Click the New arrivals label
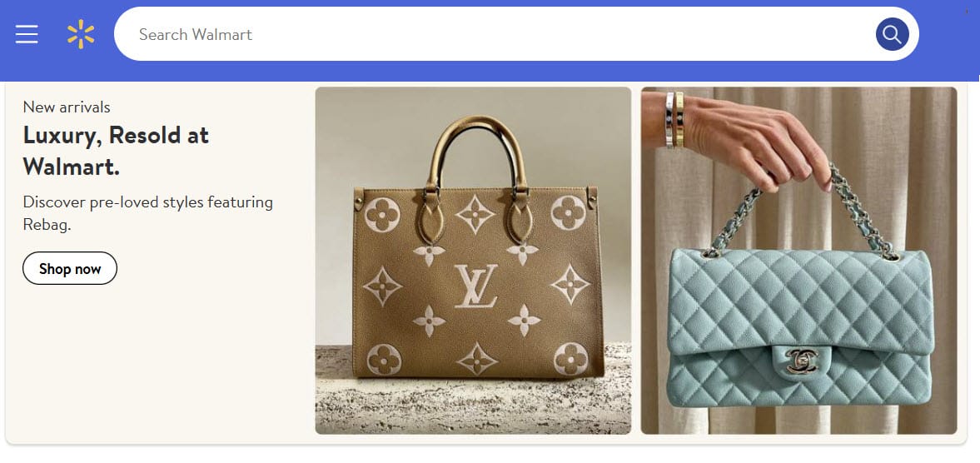 pos(67,107)
